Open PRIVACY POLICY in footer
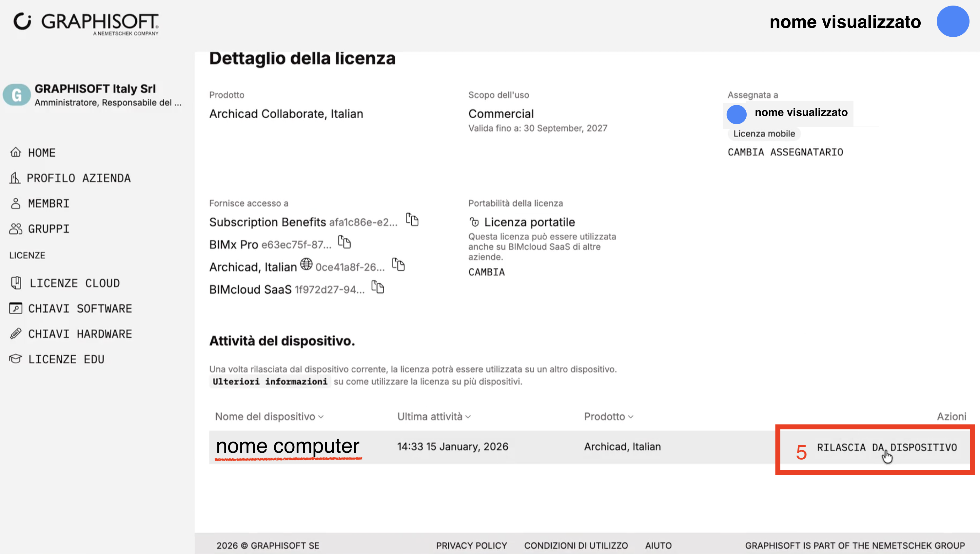This screenshot has height=554, width=980. pos(471,545)
